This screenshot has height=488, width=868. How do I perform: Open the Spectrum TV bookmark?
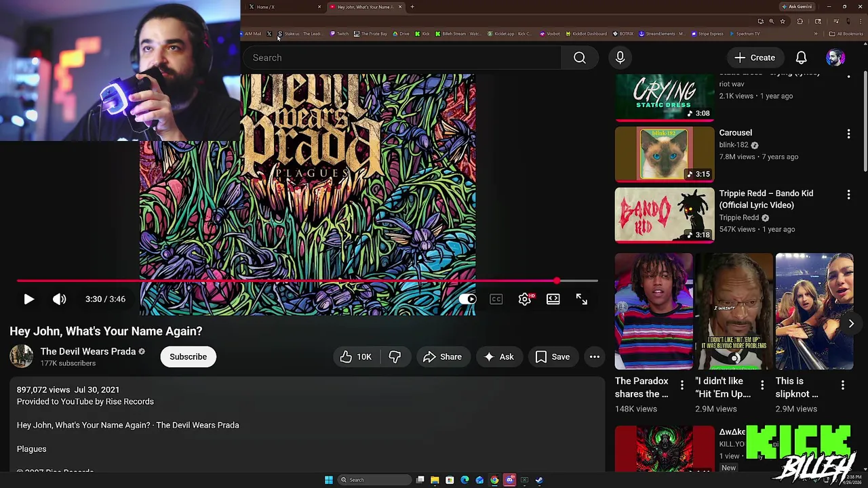pos(745,34)
